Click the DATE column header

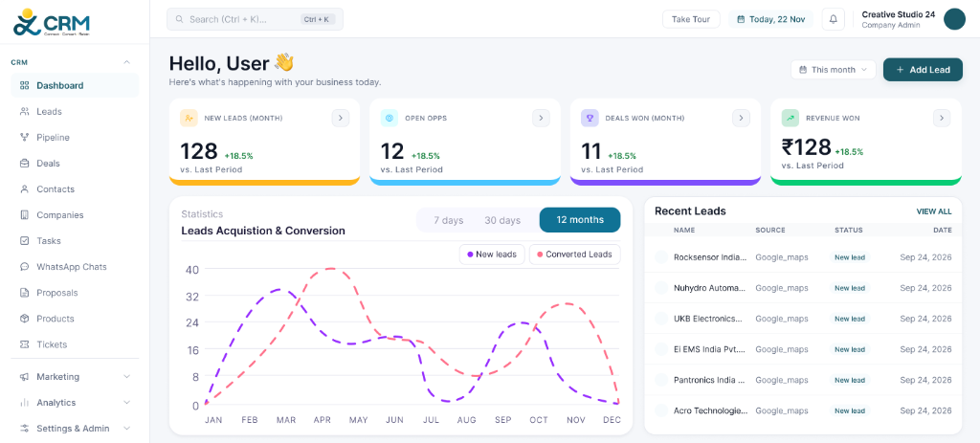pos(943,230)
